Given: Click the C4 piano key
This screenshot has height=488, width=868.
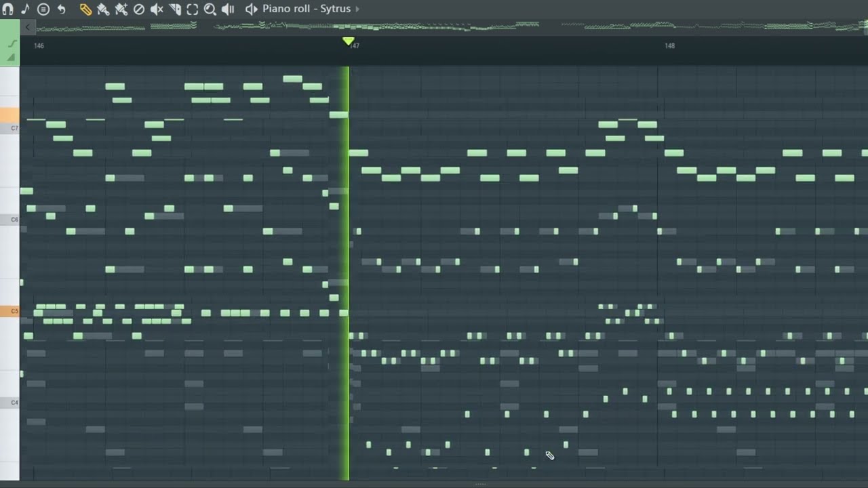Looking at the screenshot, I should tap(10, 403).
